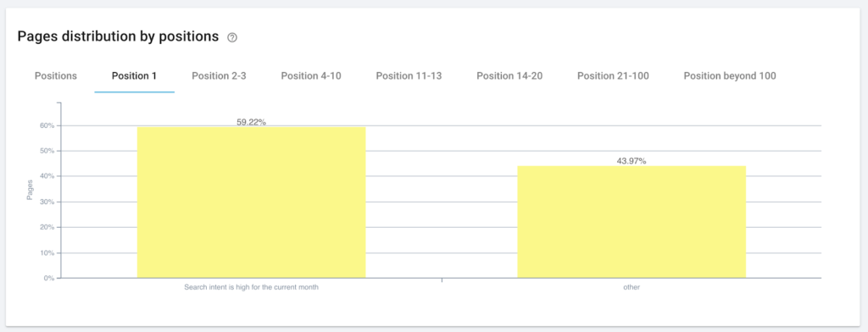
Task: Click the 0% y-axis tick label
Action: [x=48, y=279]
